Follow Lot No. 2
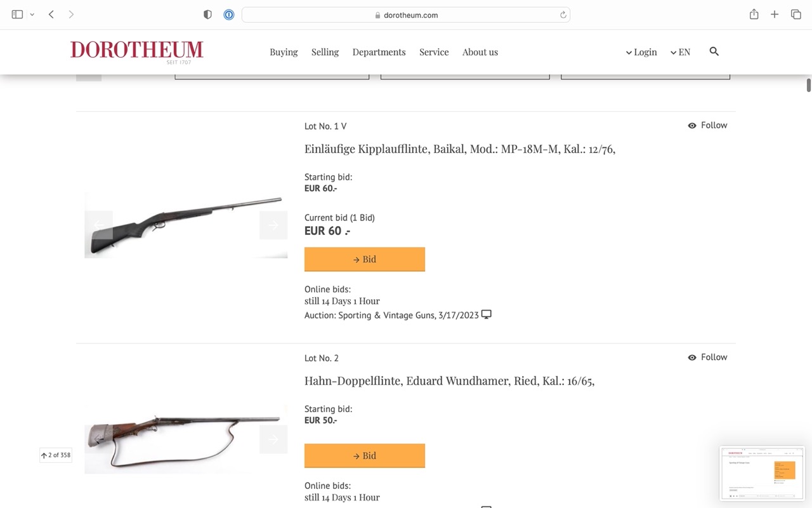This screenshot has height=508, width=812. click(x=707, y=357)
